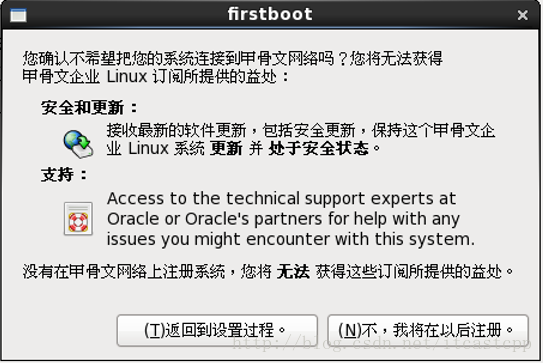Click the line starting 接收最新的软件更新
Screen dimensions: 543x363
coord(301,131)
